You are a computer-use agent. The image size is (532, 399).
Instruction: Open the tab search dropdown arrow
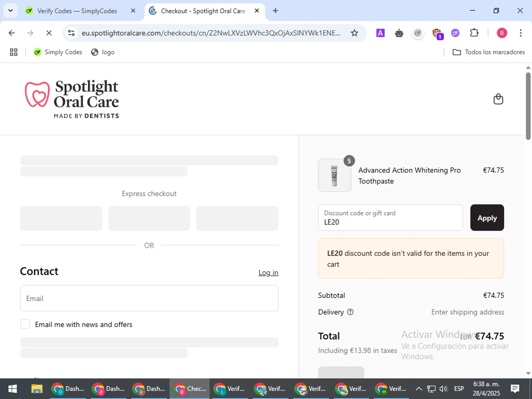click(10, 11)
